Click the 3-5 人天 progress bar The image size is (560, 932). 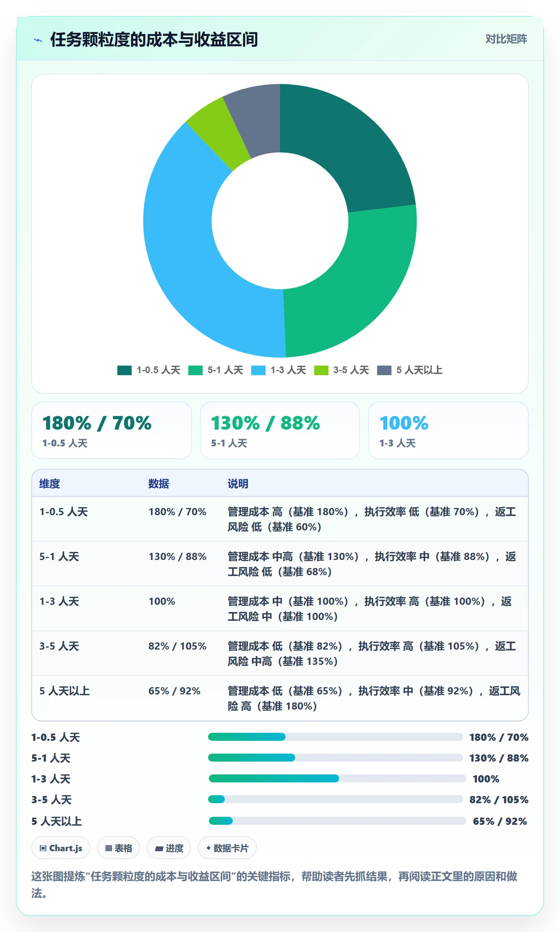pos(335,799)
